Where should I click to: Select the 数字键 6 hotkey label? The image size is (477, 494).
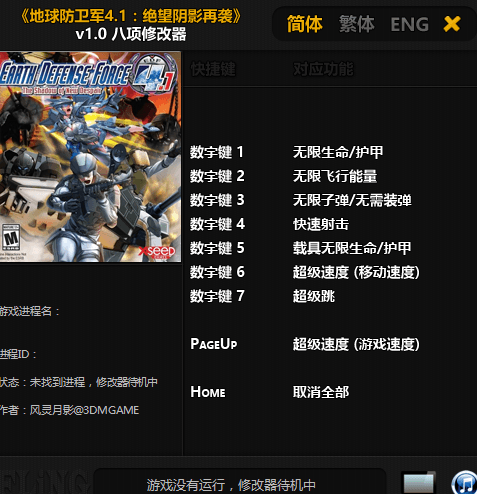(217, 272)
